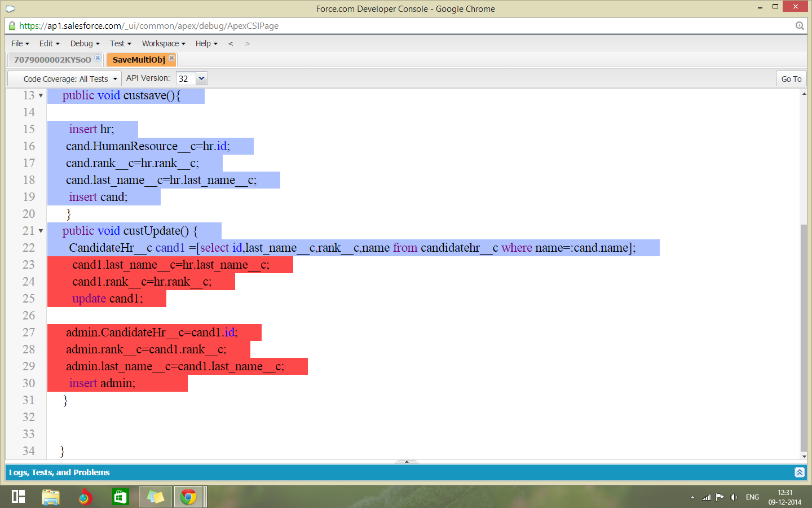Click the back navigation arrow in menu bar
The image size is (812, 508).
231,43
